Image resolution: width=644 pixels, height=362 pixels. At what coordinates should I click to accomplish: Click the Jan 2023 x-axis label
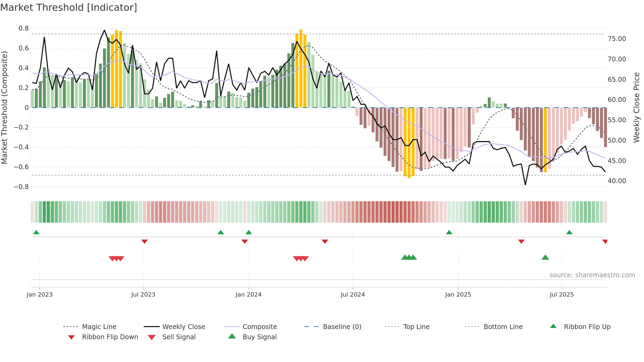click(40, 295)
